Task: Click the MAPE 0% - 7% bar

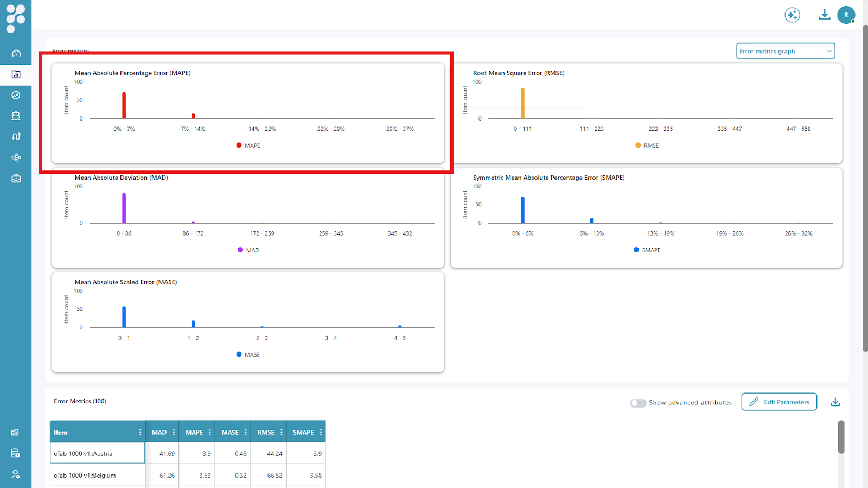Action: (x=124, y=105)
